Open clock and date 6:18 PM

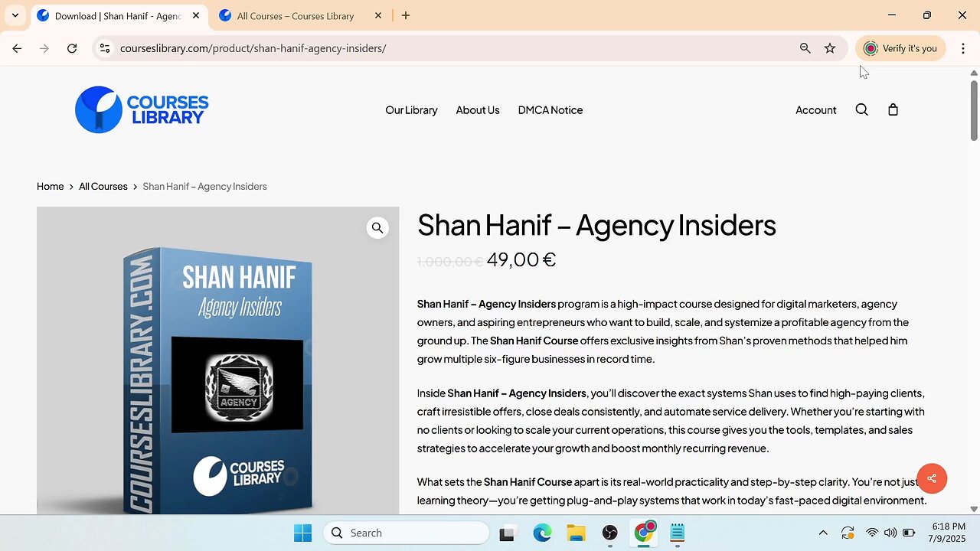949,533
